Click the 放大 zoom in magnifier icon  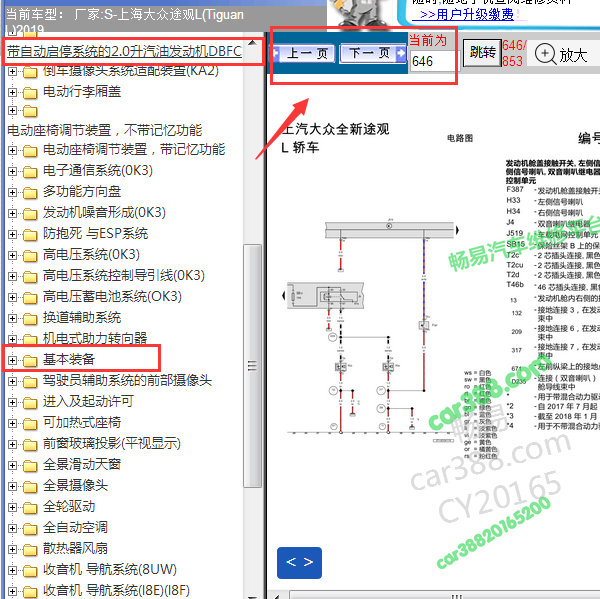pos(545,54)
